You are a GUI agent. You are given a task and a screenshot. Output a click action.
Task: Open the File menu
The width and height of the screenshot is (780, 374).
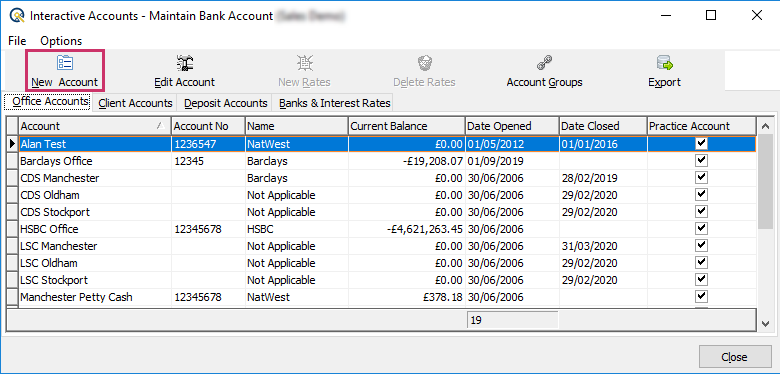[17, 41]
